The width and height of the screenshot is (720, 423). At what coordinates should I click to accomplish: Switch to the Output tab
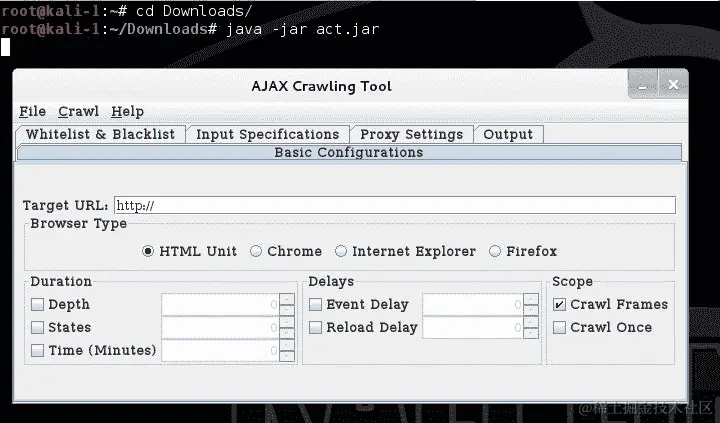[x=508, y=134]
